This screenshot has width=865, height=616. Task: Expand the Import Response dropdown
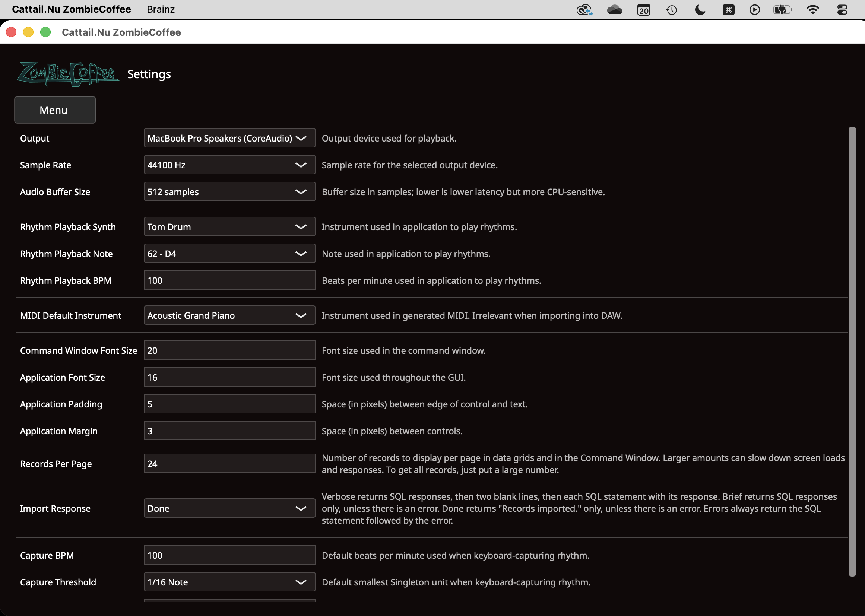229,508
